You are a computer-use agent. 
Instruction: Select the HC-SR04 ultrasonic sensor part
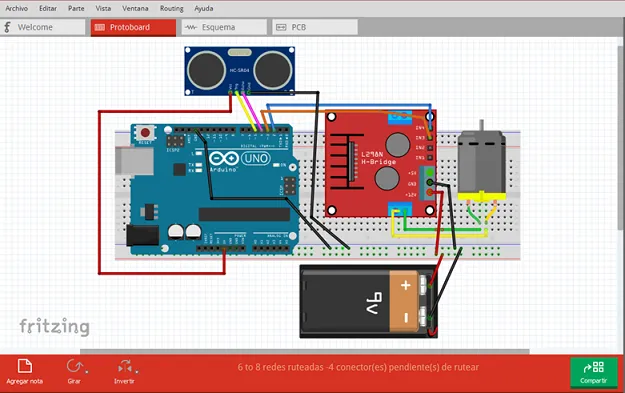click(240, 71)
